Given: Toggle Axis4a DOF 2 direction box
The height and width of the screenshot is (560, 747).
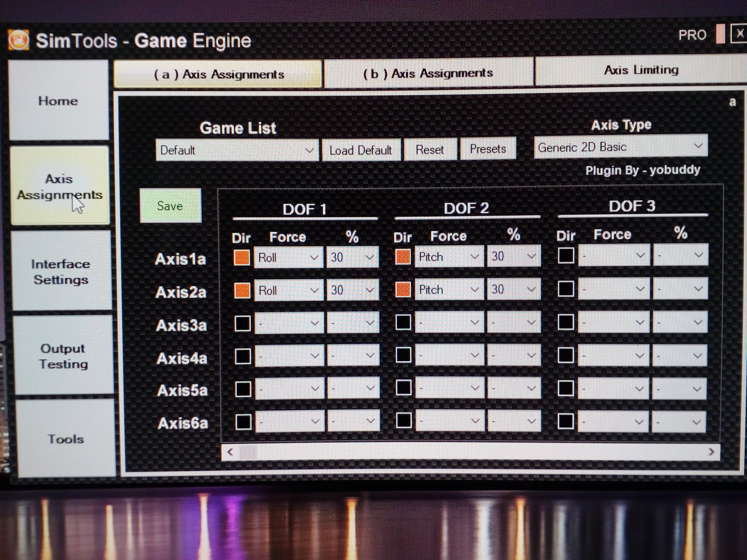Looking at the screenshot, I should point(403,355).
